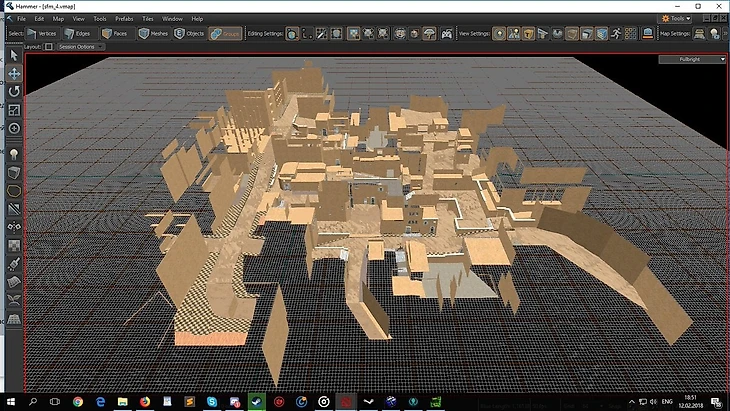The image size is (730, 411).
Task: Tick the Layout checkbox
Action: (49, 47)
